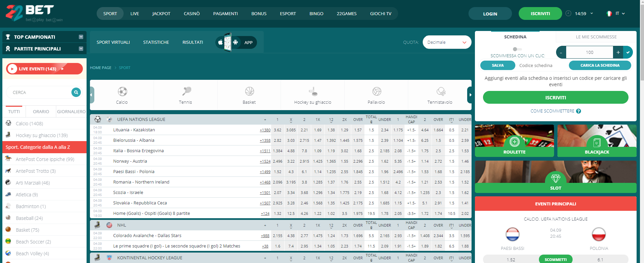
Task: Open the 22BET logo home link
Action: [34, 13]
